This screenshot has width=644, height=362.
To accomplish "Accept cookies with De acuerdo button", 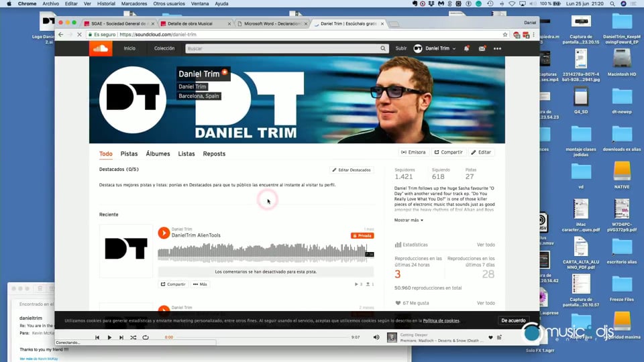I will [513, 320].
